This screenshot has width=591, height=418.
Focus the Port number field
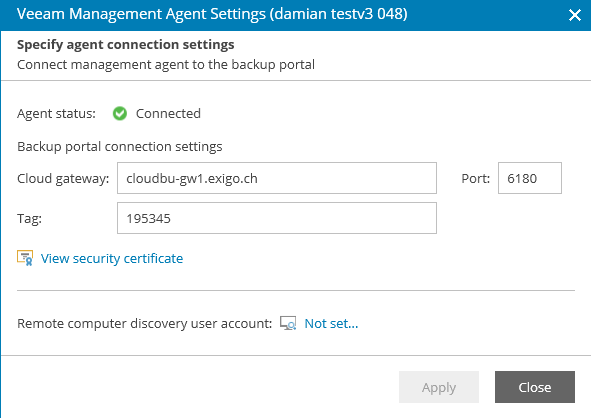coord(530,178)
